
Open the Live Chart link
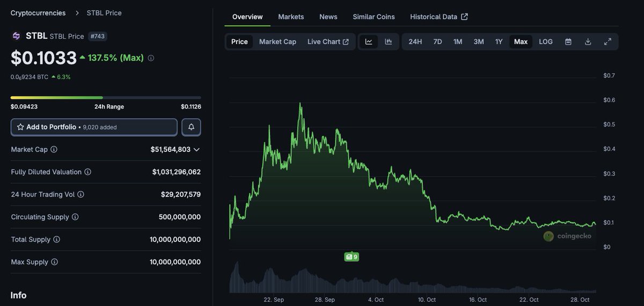(328, 42)
